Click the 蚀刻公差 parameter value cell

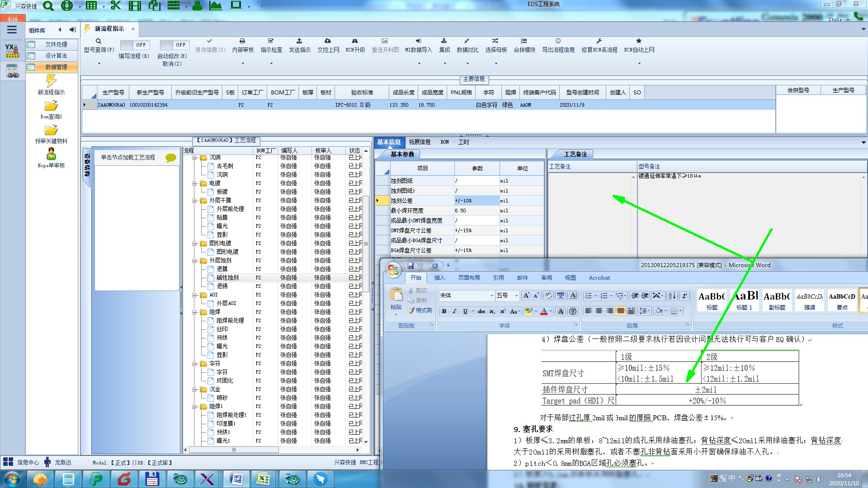pos(476,201)
